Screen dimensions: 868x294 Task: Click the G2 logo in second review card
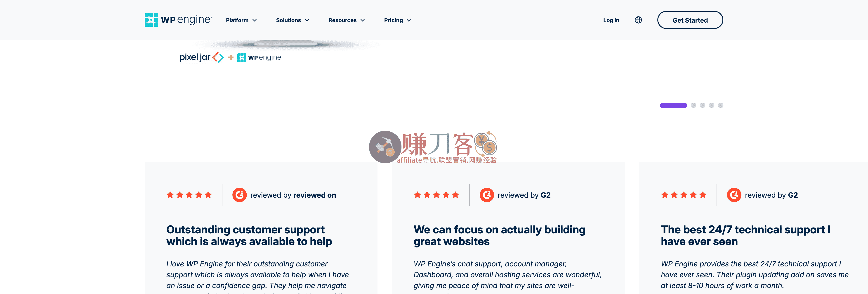[x=487, y=195]
